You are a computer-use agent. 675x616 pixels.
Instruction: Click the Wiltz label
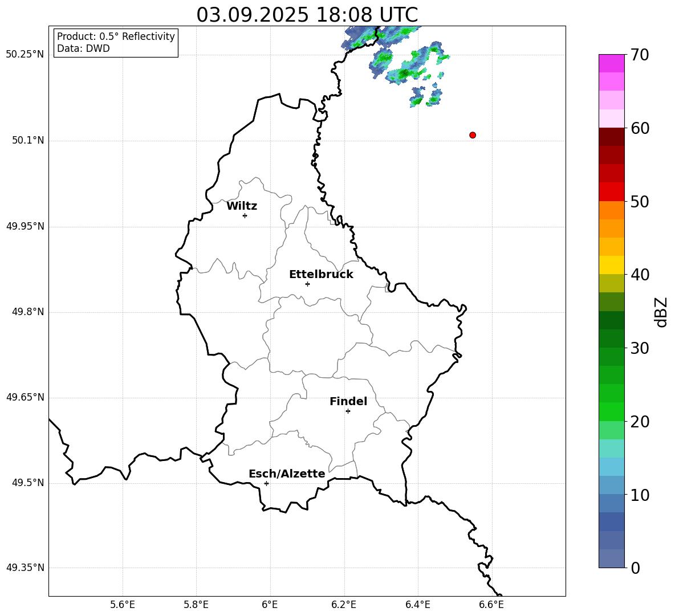coord(242,206)
